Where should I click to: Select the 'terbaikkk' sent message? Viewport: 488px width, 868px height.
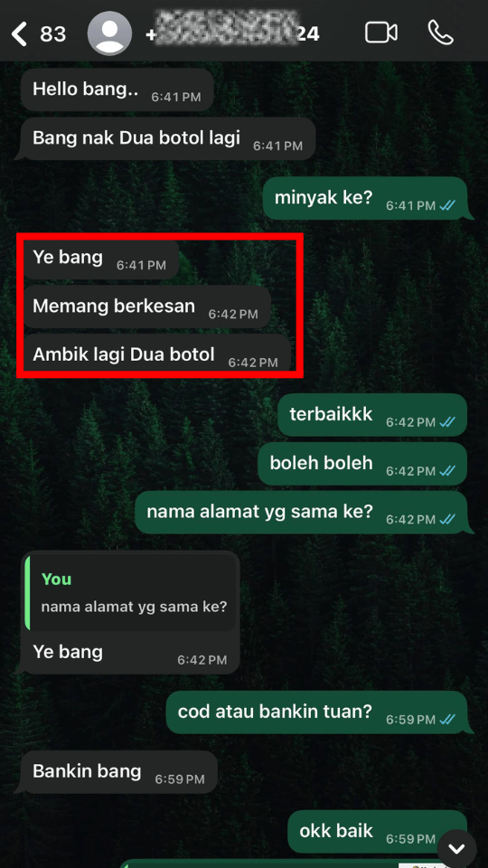371,415
